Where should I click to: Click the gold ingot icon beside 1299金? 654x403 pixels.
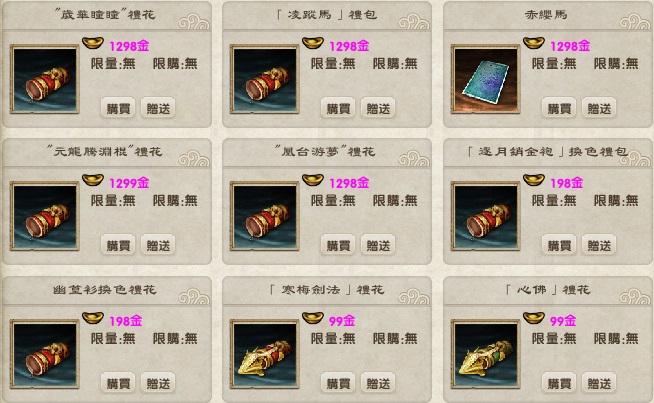click(x=93, y=180)
